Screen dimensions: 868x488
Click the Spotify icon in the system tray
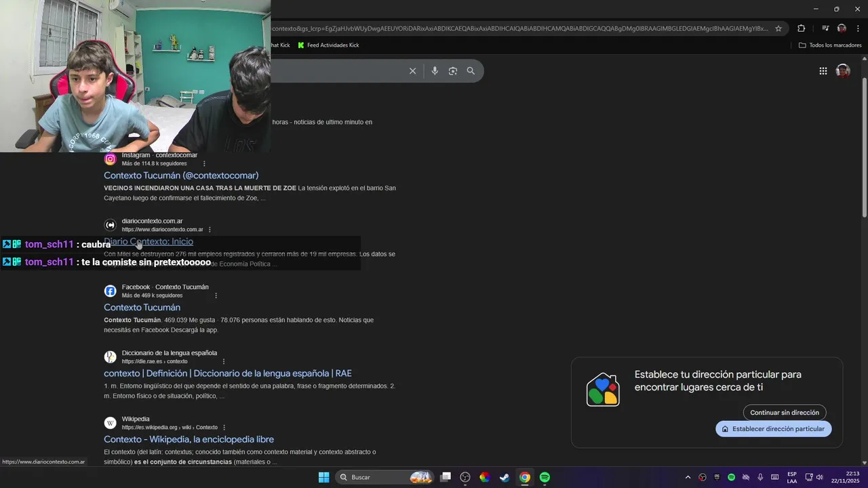[x=731, y=477]
